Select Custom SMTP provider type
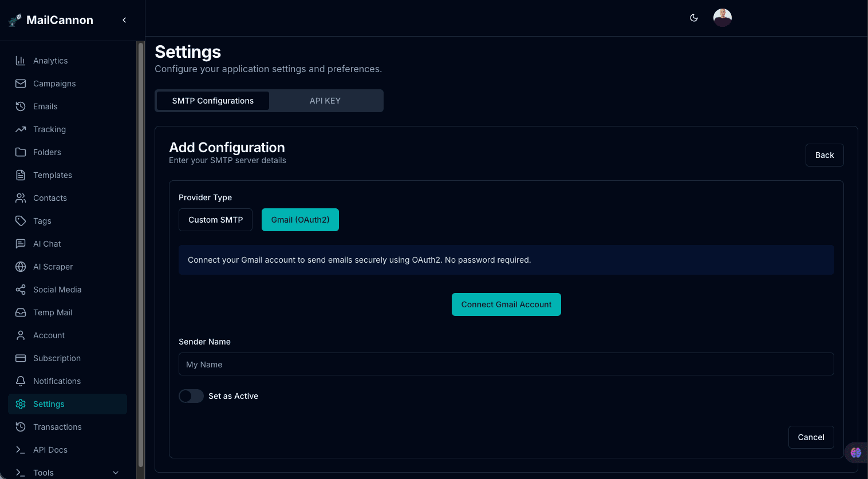The height and width of the screenshot is (479, 868). tap(215, 220)
